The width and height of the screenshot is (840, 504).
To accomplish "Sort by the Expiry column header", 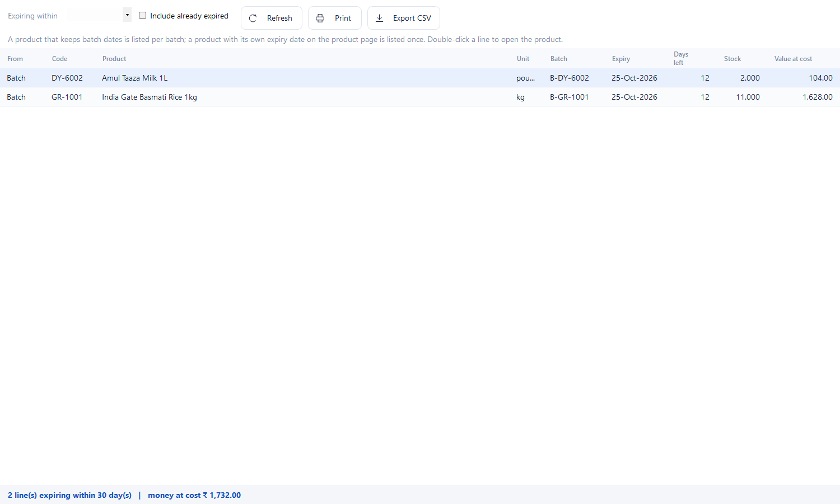I will (x=621, y=59).
